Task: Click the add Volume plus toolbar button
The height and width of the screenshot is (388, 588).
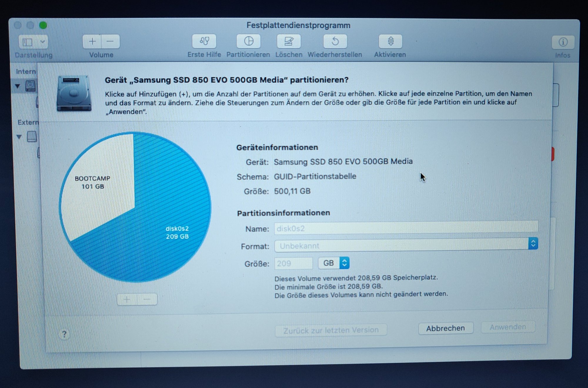Action: click(x=92, y=41)
